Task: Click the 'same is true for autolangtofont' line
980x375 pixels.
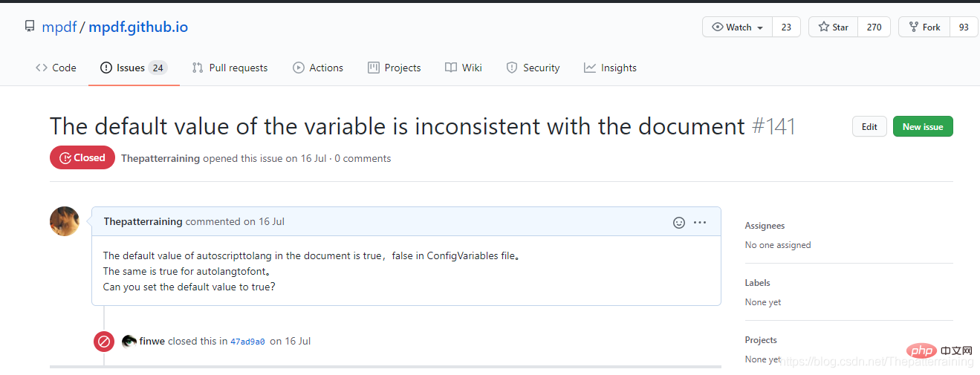Action: coord(187,271)
